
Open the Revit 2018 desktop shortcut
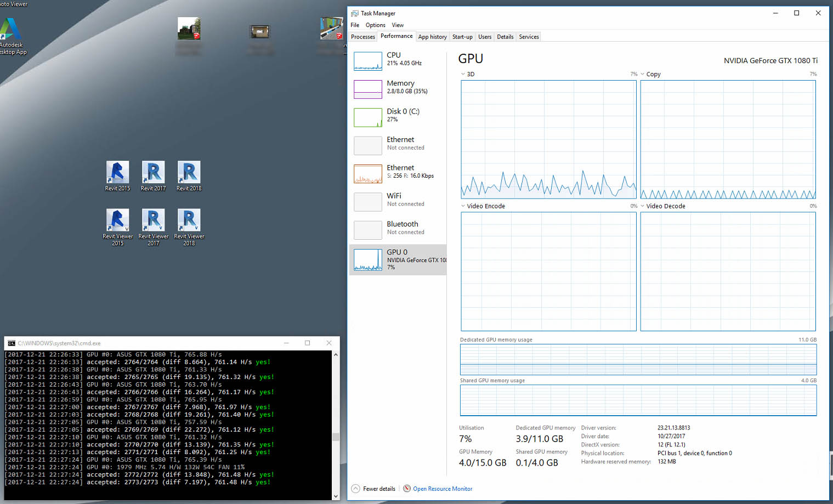pyautogui.click(x=189, y=175)
